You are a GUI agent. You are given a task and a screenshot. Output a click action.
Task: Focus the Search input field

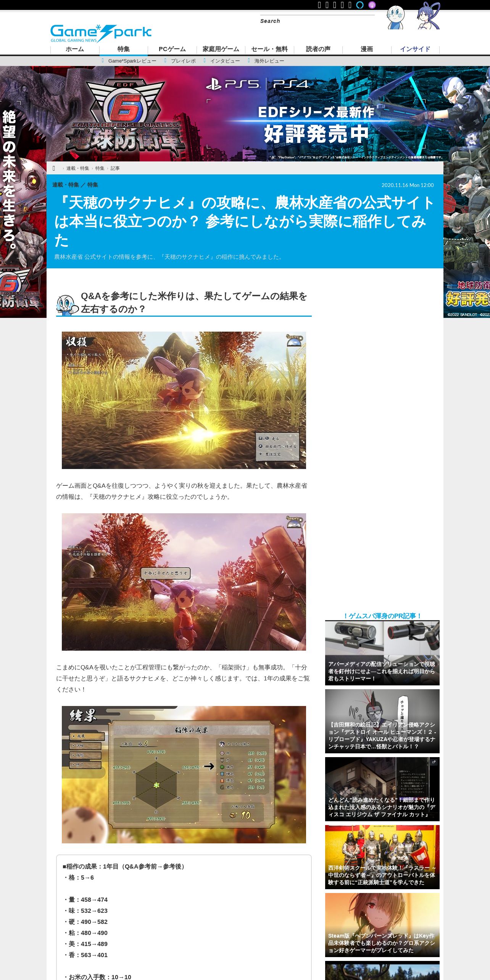[x=317, y=21]
